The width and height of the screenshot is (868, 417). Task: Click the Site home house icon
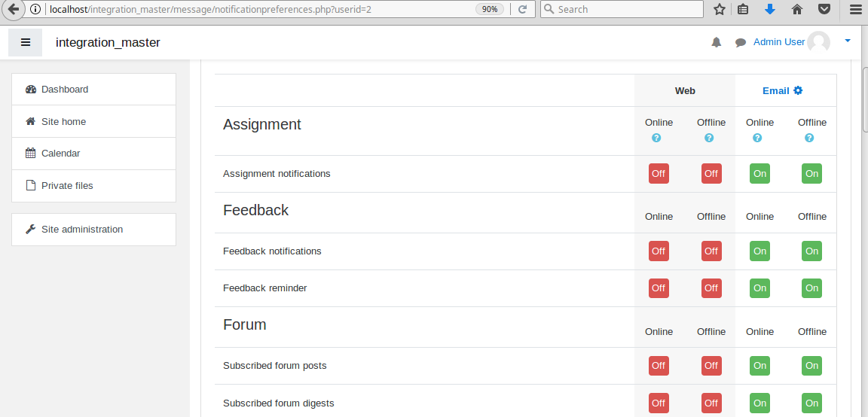pyautogui.click(x=31, y=121)
